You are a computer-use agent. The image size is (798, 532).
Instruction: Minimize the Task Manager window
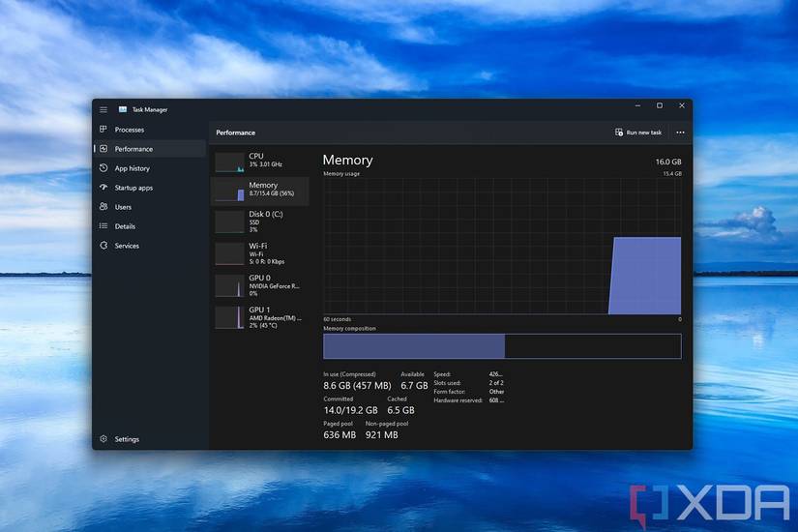tap(637, 105)
